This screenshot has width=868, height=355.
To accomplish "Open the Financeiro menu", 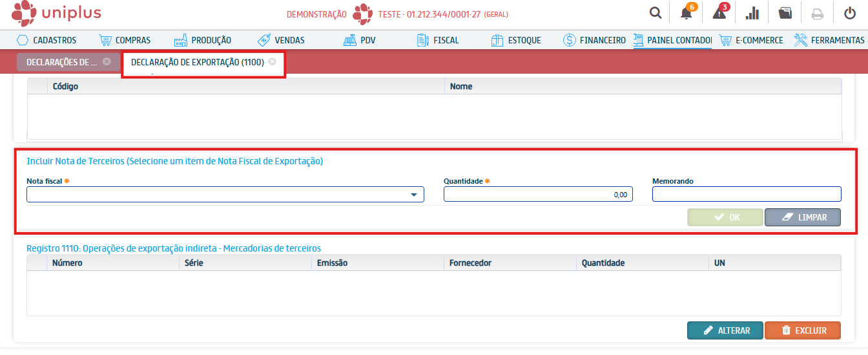I will click(x=594, y=40).
